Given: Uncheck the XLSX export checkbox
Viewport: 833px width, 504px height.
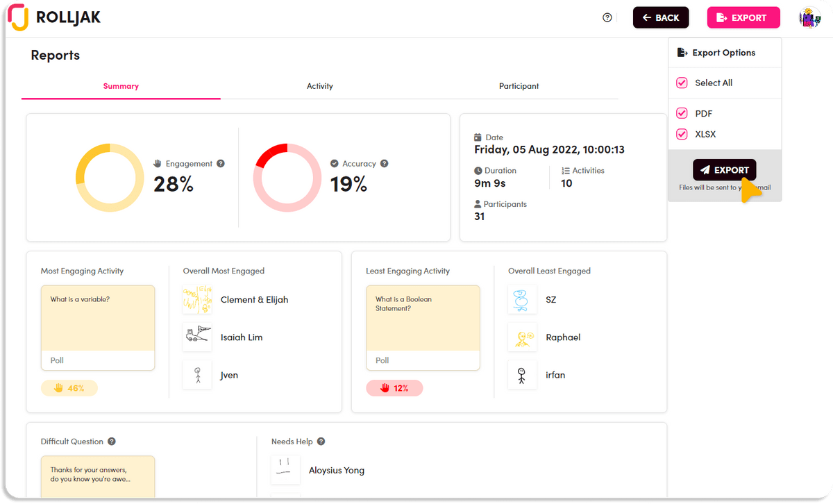Looking at the screenshot, I should 682,134.
